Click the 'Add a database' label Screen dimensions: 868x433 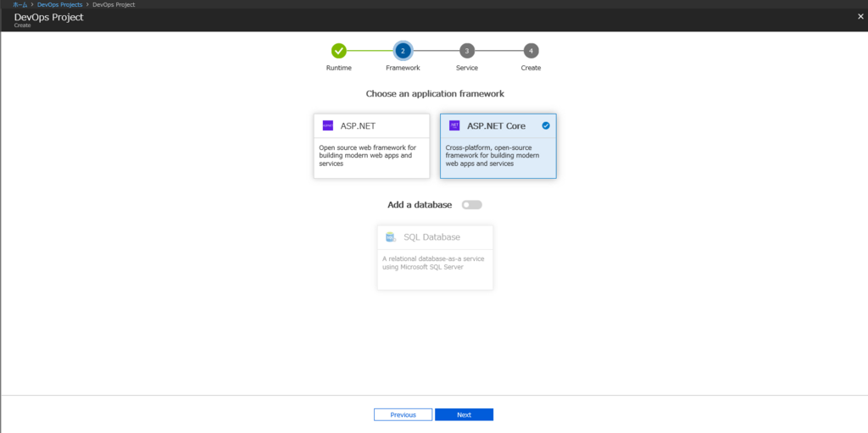pos(420,205)
